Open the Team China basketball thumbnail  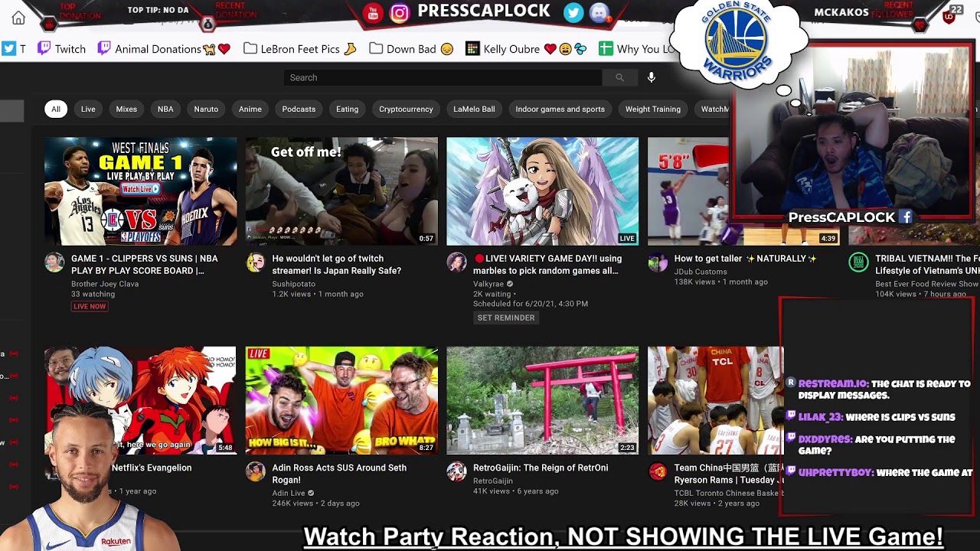pyautogui.click(x=715, y=400)
